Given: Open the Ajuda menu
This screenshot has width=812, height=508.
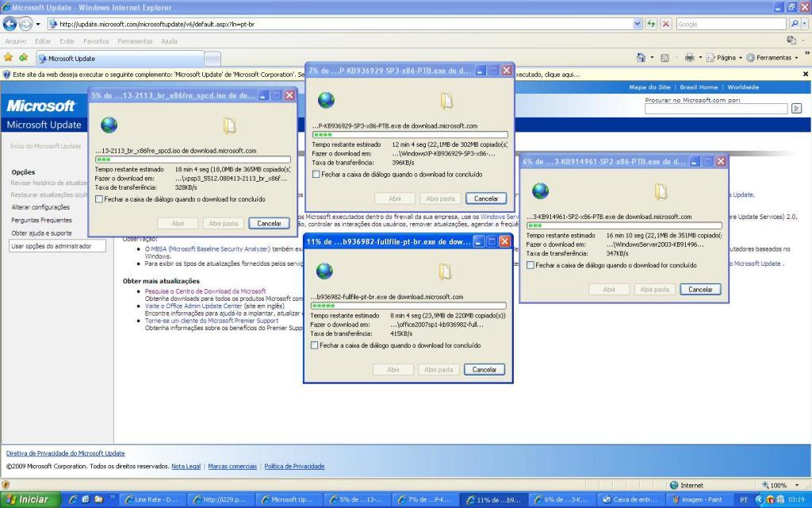Looking at the screenshot, I should point(170,41).
